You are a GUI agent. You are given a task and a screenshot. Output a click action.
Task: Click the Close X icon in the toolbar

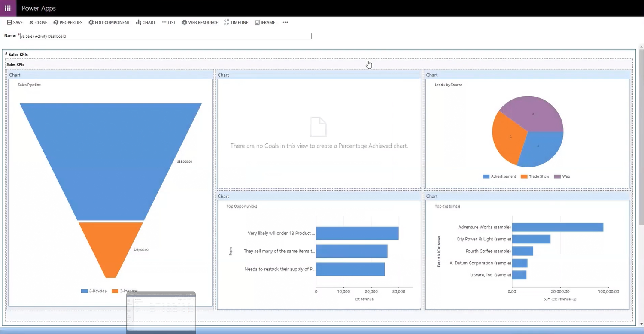(x=31, y=22)
